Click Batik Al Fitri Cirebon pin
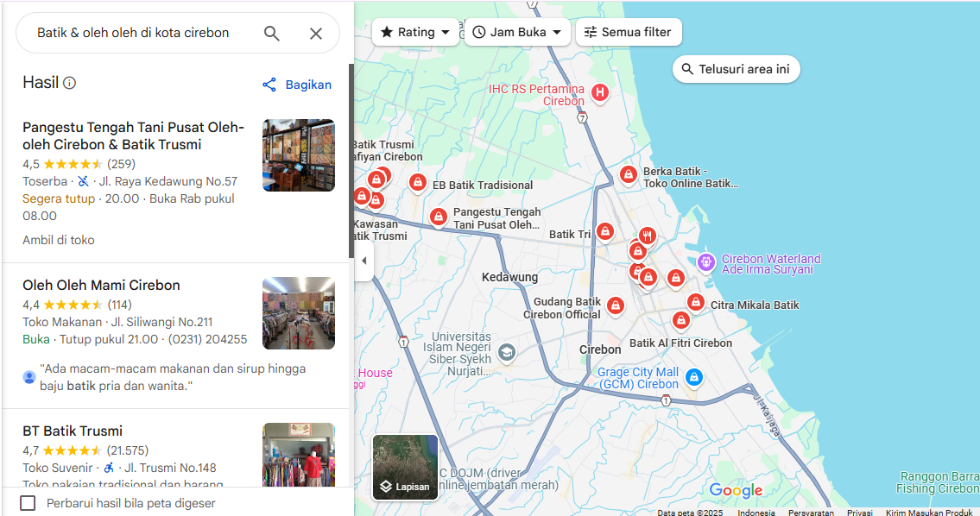Viewport: 980px width, 516px height. (680, 321)
